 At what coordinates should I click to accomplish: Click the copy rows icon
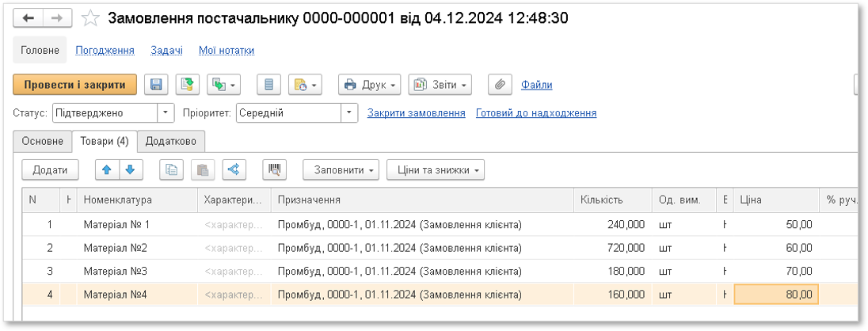click(171, 169)
